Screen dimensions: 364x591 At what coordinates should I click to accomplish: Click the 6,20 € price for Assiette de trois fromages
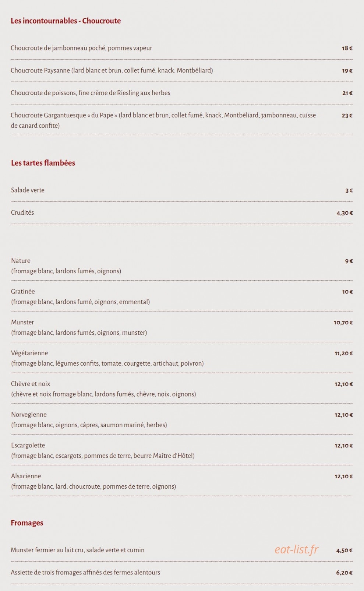pyautogui.click(x=344, y=573)
